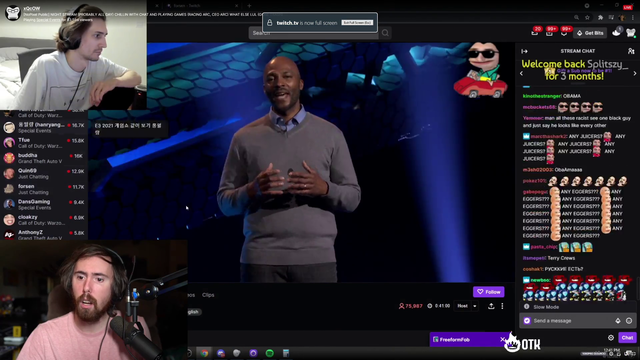Open the Clips tab
Screen dimensions: 640x360
click(x=208, y=295)
